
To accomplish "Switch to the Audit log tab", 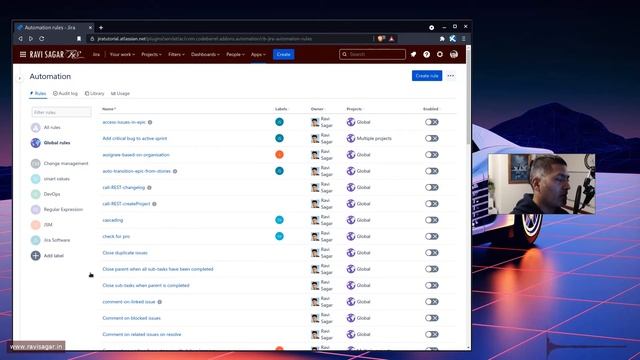I will click(65, 93).
